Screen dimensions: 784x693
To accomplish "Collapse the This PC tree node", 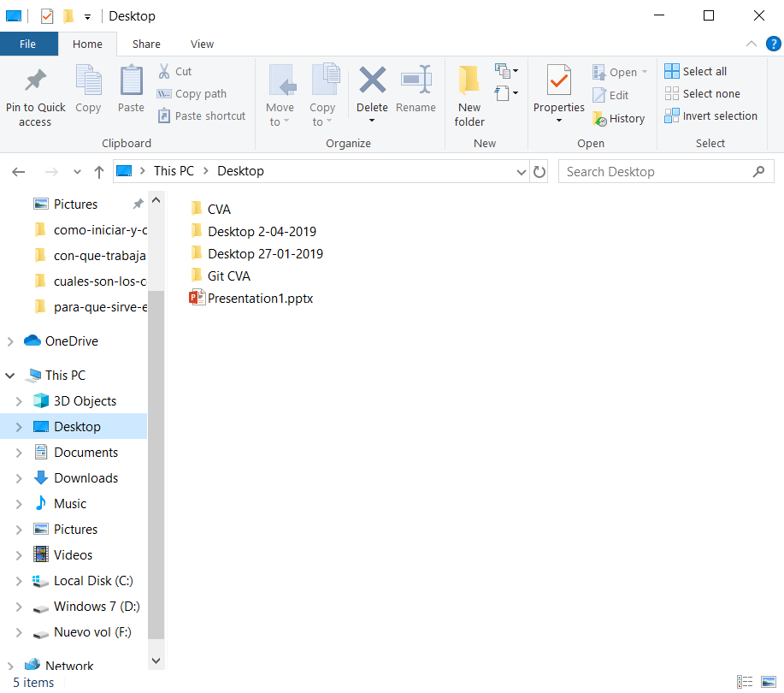I will tap(10, 376).
